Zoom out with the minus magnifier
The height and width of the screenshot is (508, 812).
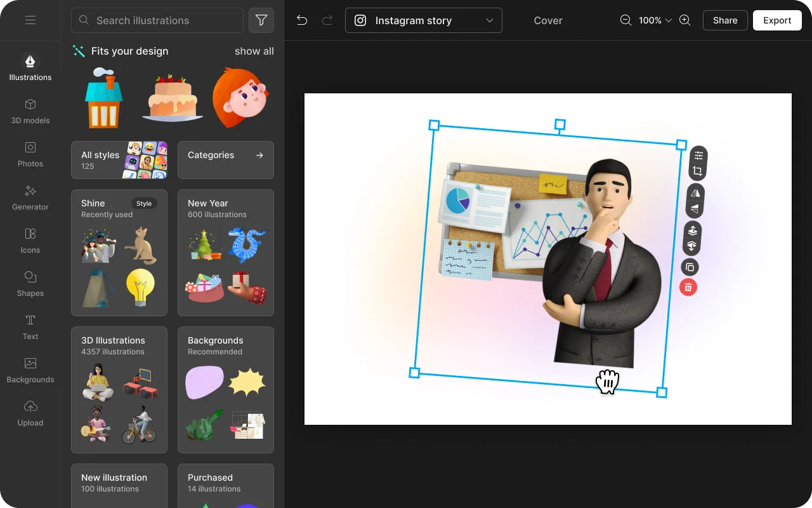[x=625, y=20]
